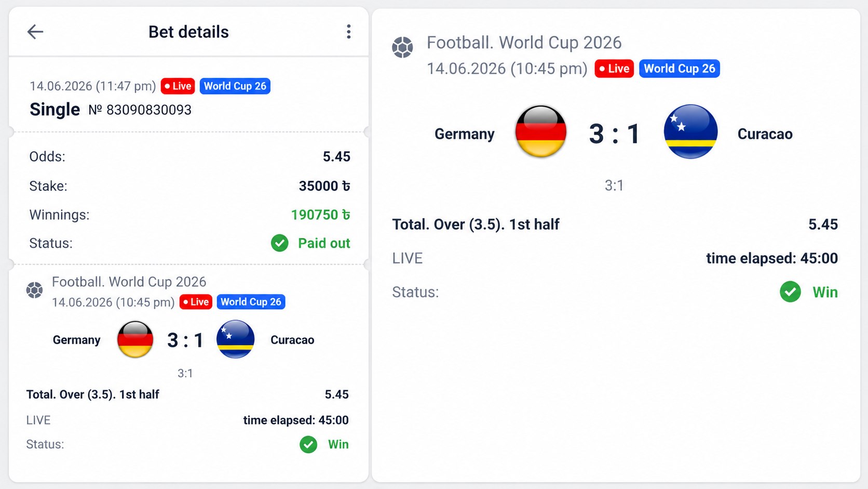Click the large Germany flag on the right
868x489 pixels.
click(x=540, y=131)
